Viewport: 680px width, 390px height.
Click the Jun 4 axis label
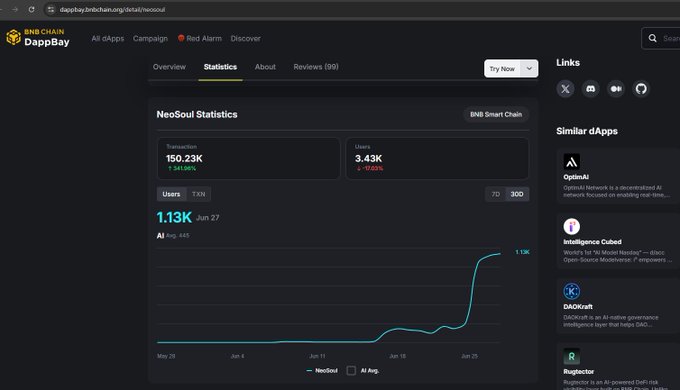click(x=237, y=356)
